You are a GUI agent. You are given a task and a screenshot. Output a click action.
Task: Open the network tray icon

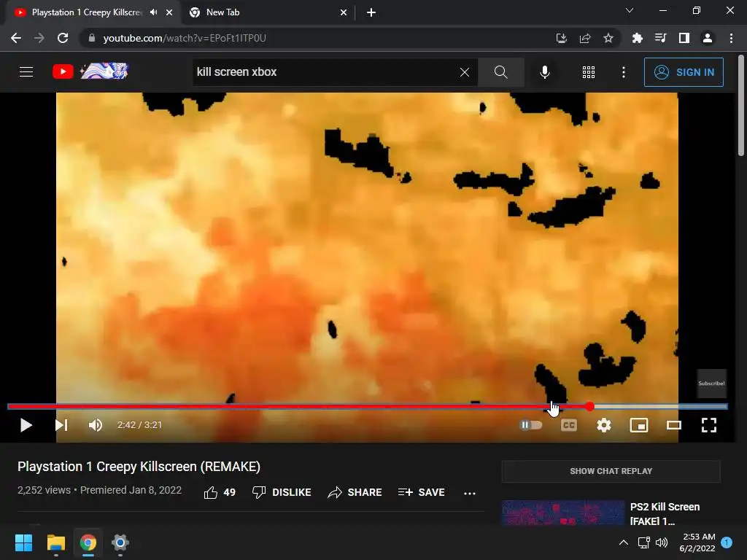[x=643, y=542]
